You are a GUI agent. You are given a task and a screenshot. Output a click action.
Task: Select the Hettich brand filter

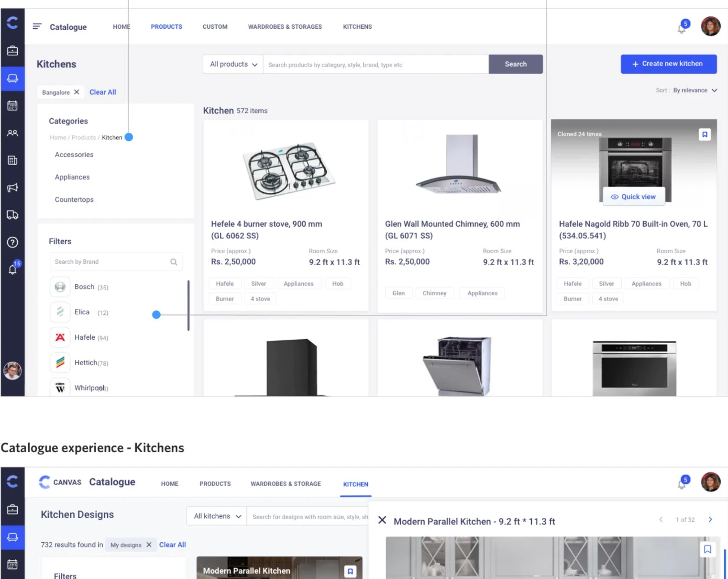(x=79, y=363)
